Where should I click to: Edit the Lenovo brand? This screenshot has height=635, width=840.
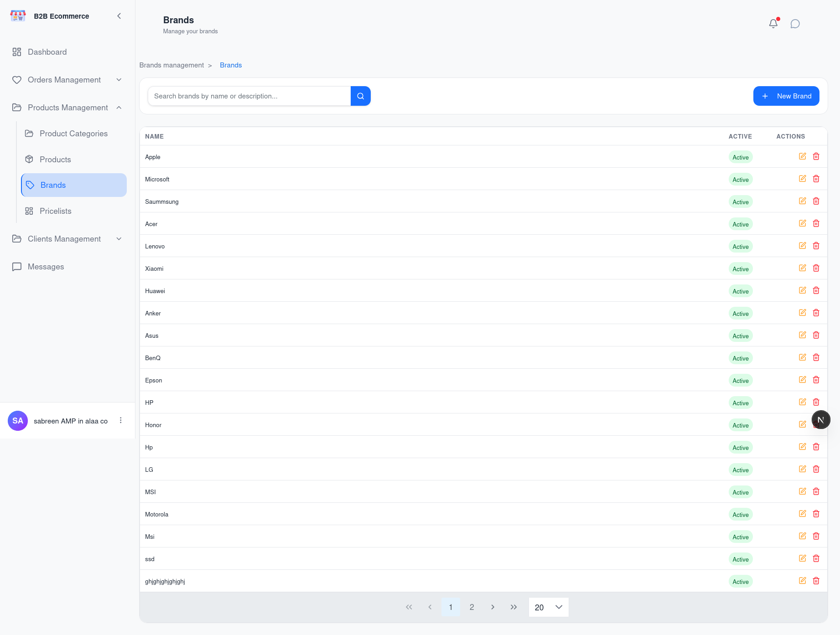tap(803, 246)
